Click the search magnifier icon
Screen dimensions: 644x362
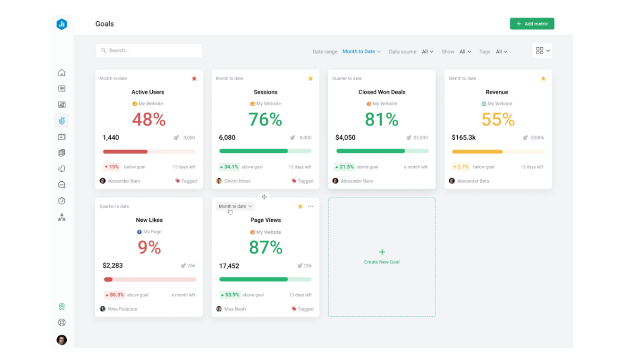[103, 50]
